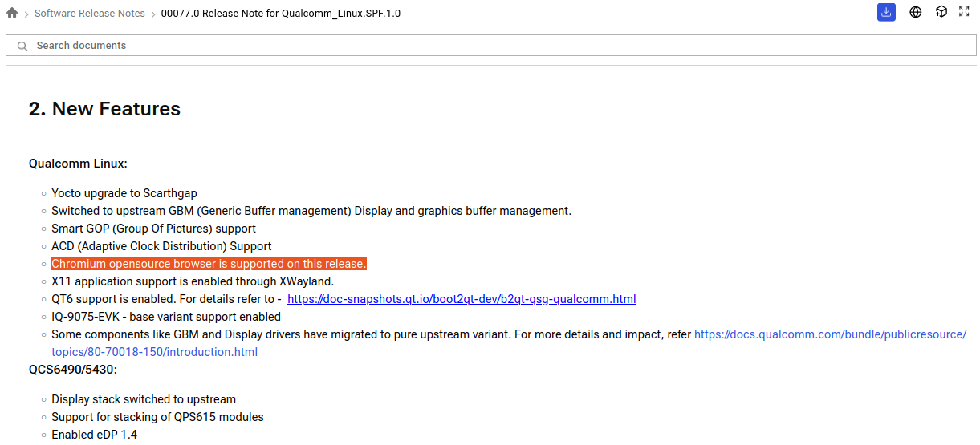Select the current release note breadcrumb title
Image resolution: width=980 pixels, height=445 pixels.
click(x=281, y=14)
